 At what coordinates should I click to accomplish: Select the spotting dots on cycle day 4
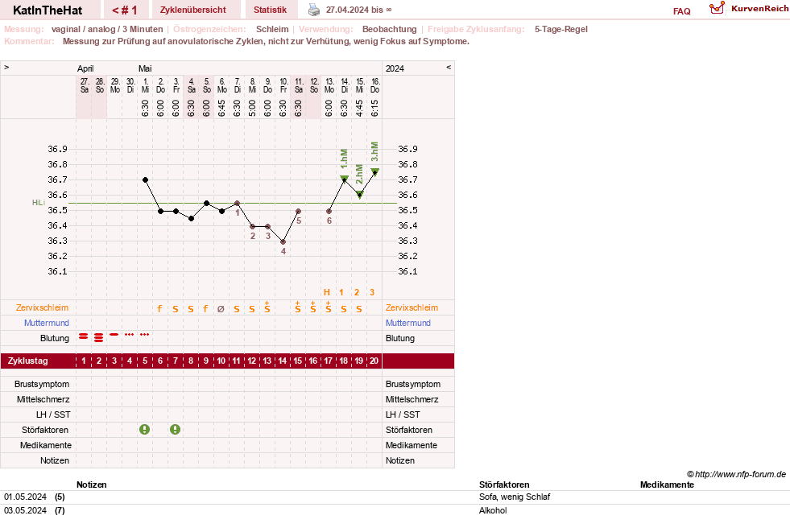(x=130, y=334)
